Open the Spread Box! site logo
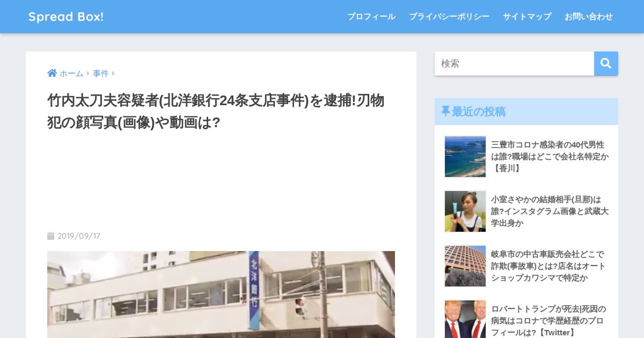 (66, 17)
